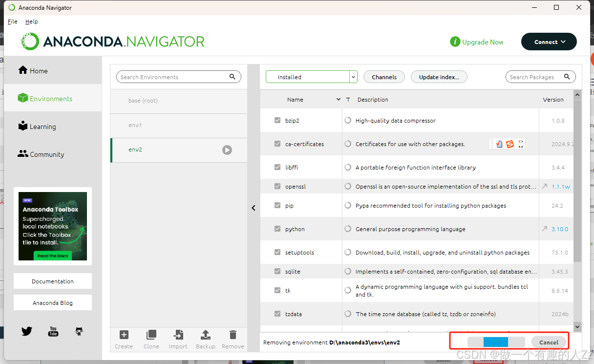The width and height of the screenshot is (594, 364).
Task: Click the Sogou S icon overlay
Action: (x=510, y=144)
